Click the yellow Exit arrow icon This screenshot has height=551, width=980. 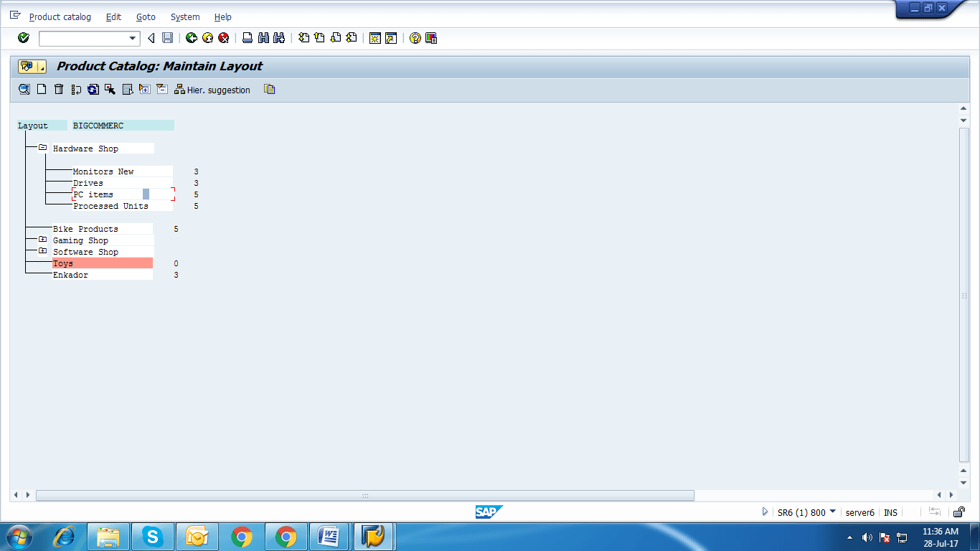(x=207, y=38)
